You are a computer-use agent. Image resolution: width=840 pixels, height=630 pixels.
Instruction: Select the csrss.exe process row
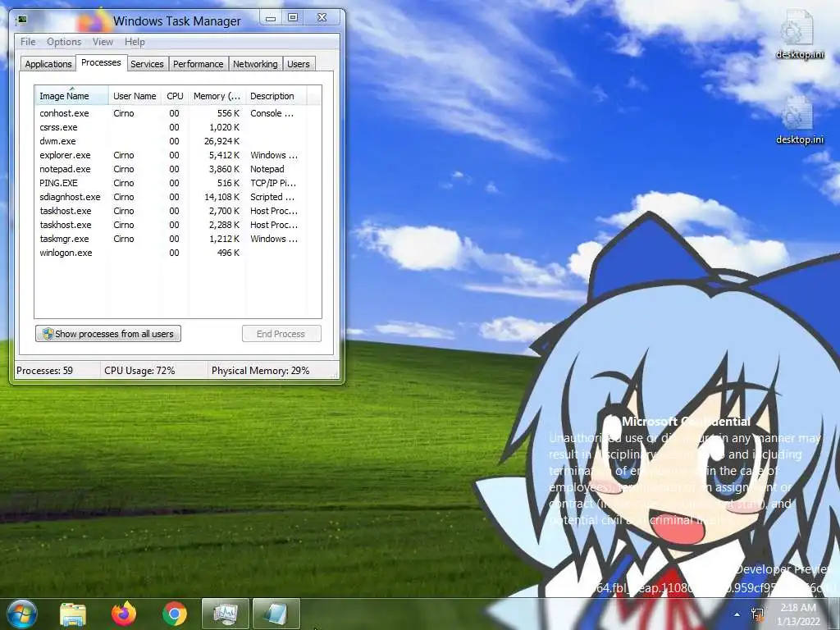point(178,127)
